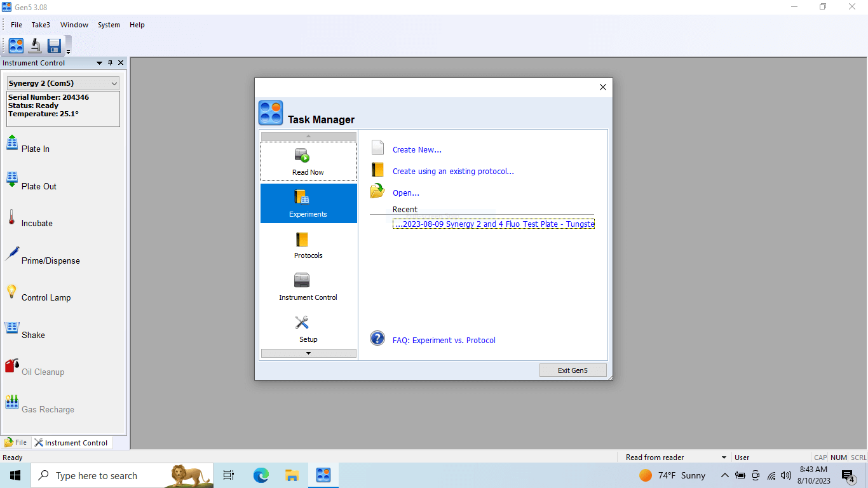Viewport: 868px width, 488px height.
Task: Select Read Now in Task Manager
Action: tap(308, 161)
